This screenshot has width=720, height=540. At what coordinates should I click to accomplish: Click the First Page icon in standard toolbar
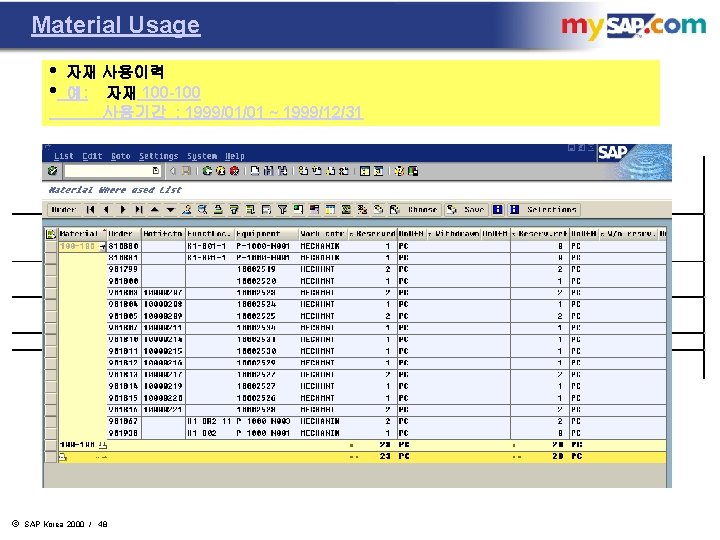tap(303, 171)
